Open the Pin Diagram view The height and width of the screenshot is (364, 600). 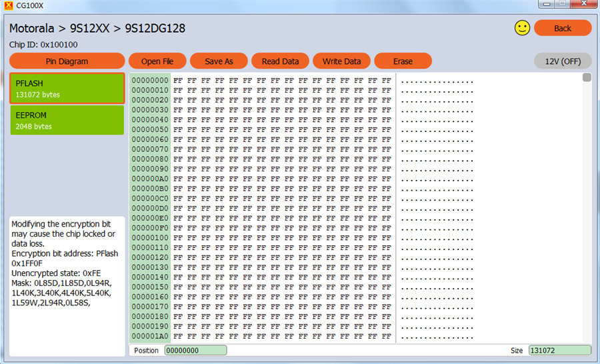pos(67,61)
